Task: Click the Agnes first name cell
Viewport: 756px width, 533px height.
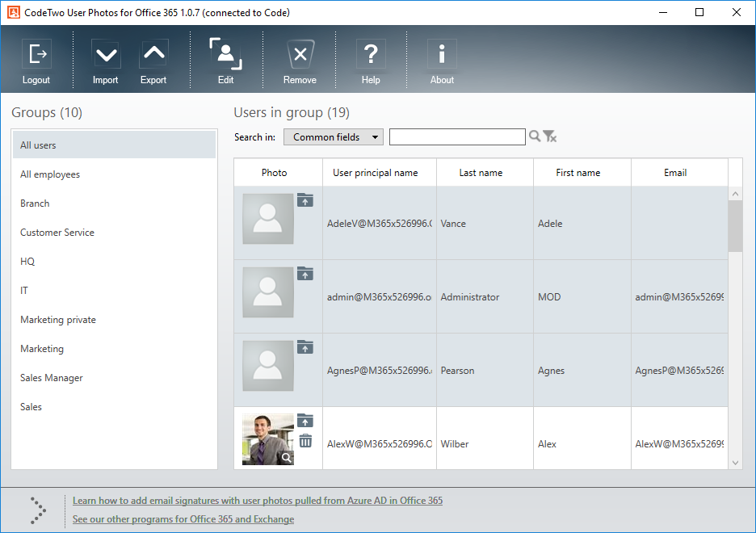Action: [582, 370]
